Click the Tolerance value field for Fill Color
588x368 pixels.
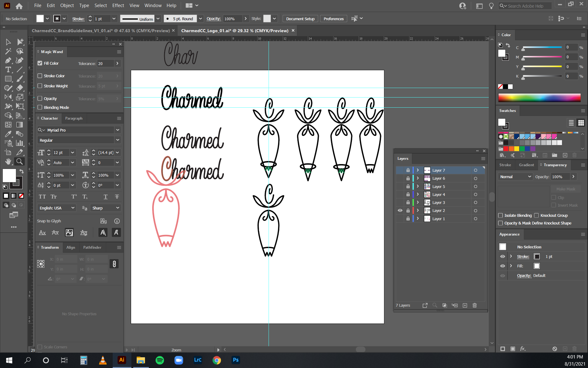(105, 63)
